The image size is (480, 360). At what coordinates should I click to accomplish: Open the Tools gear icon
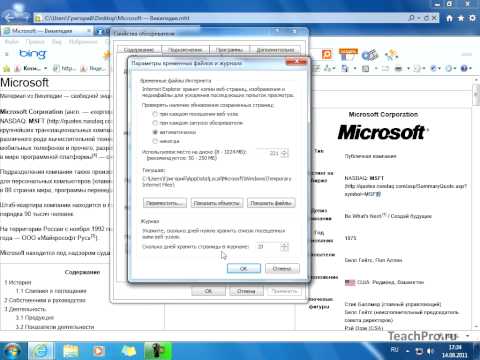coord(472,18)
